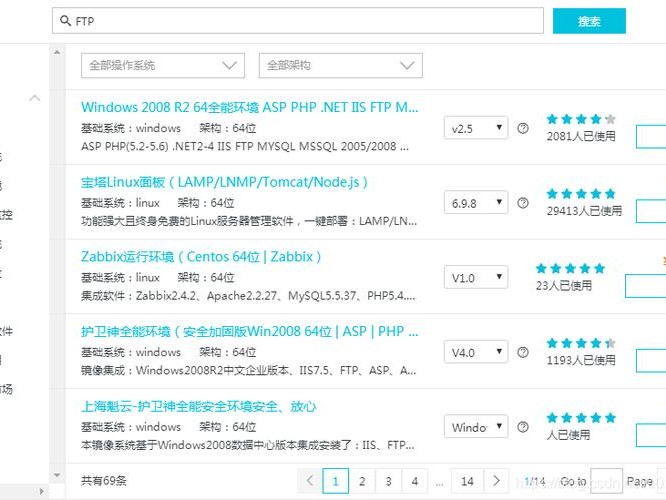Click the blue search button
This screenshot has height=500, width=666.
pyautogui.click(x=589, y=21)
